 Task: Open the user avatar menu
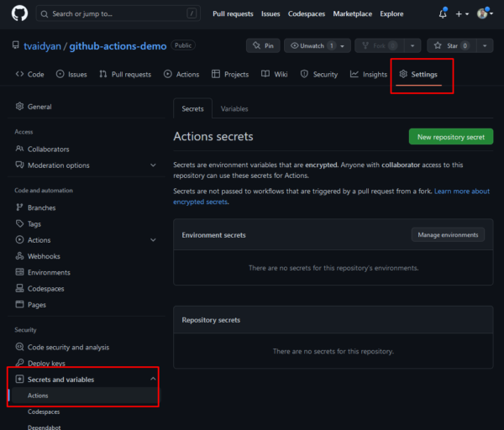click(485, 13)
